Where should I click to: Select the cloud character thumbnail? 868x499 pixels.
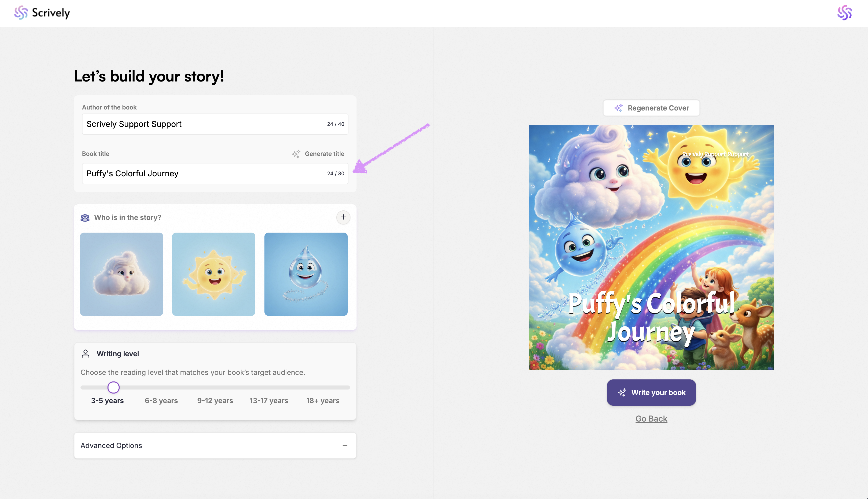pyautogui.click(x=121, y=274)
